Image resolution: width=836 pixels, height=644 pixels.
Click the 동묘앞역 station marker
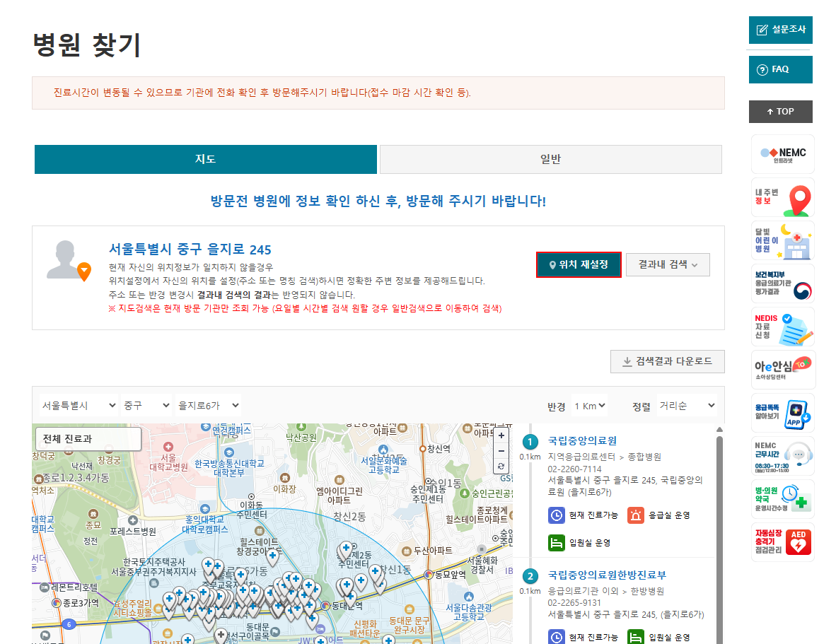429,574
